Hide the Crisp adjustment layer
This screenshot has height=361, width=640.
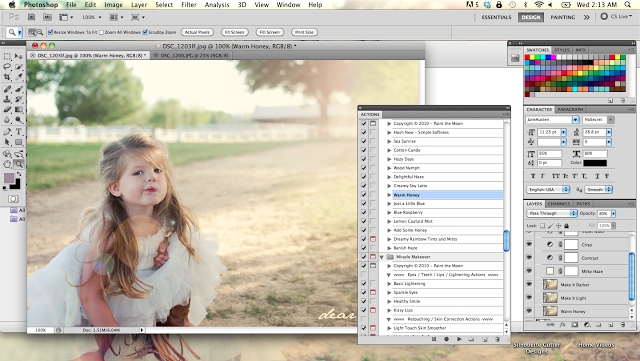point(529,244)
